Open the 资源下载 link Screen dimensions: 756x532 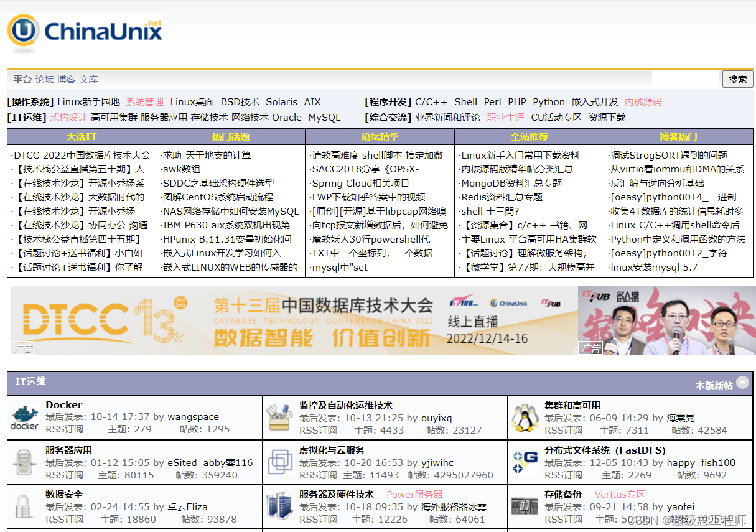click(607, 117)
